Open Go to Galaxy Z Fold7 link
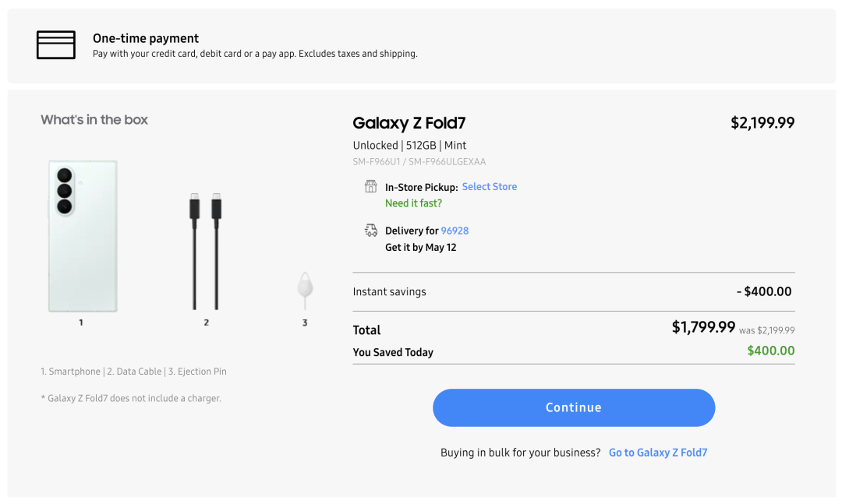Image resolution: width=842 pixels, height=504 pixels. 658,453
